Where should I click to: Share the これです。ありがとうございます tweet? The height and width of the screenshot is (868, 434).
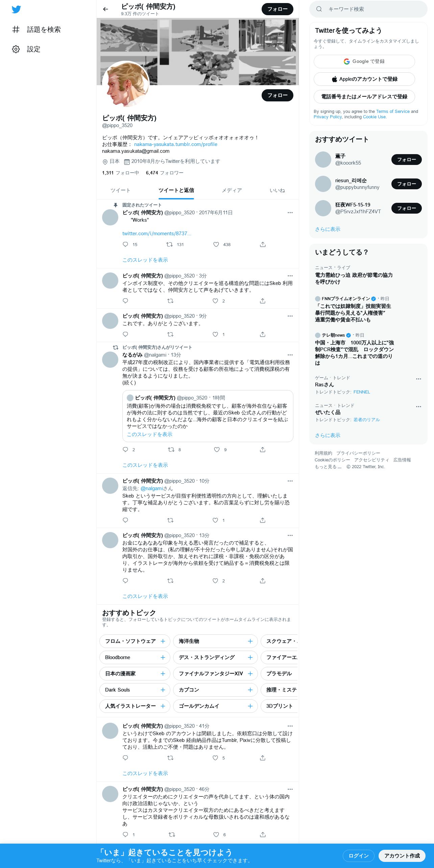click(263, 334)
